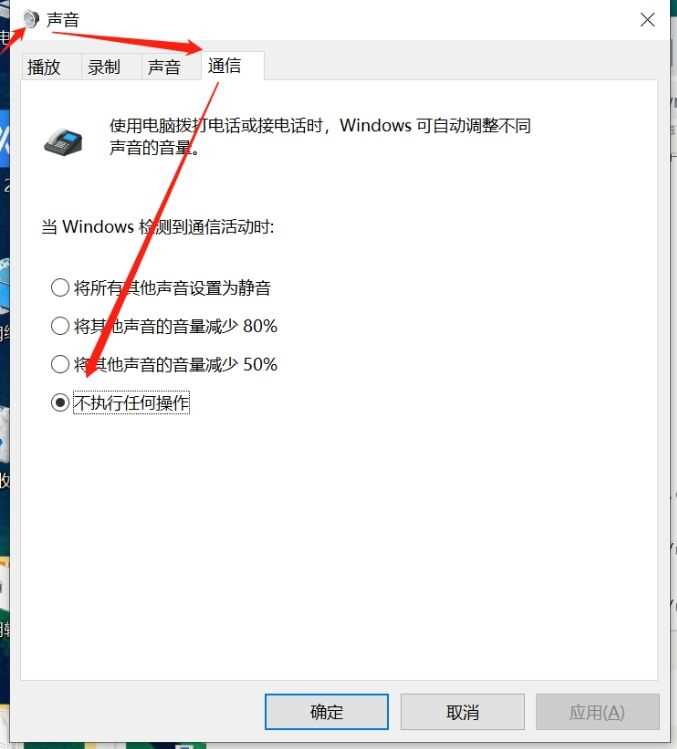Click the 取消 button
677x749 pixels.
coord(462,712)
